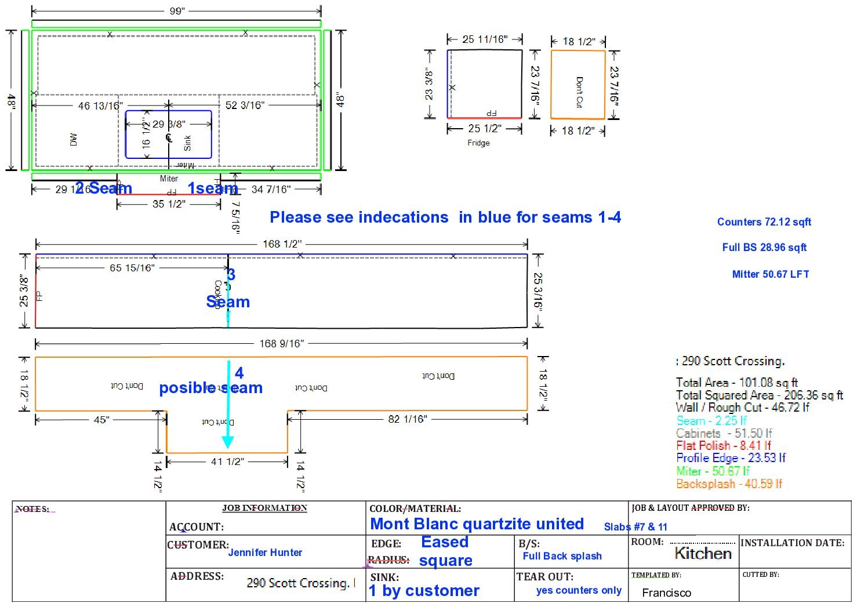The width and height of the screenshot is (868, 614).
Task: Click the "Full Back splash" B/S value
Action: pyautogui.click(x=562, y=556)
